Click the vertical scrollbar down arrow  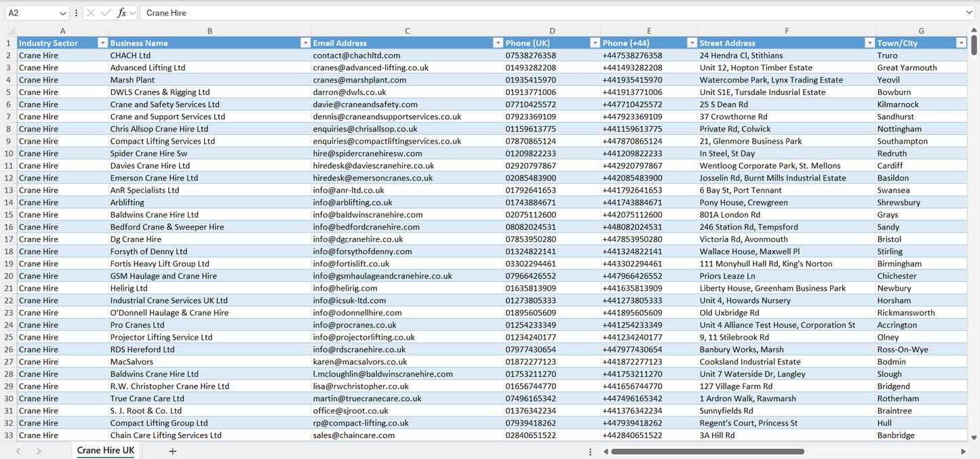(975, 438)
